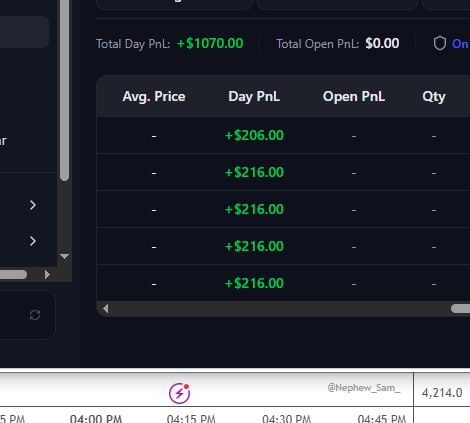The width and height of the screenshot is (470, 423).
Task: Click the Qty column header
Action: pyautogui.click(x=434, y=97)
